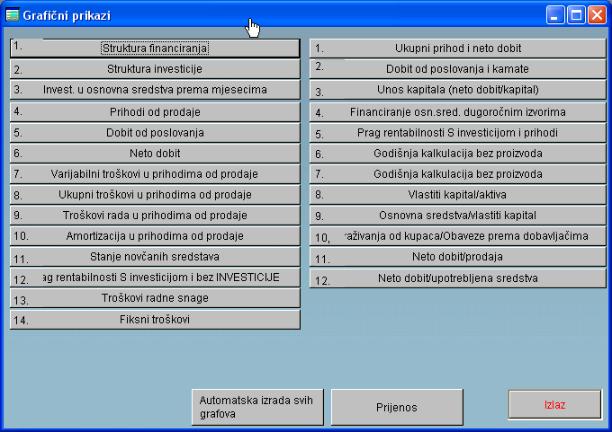Screen dimensions: 612x432
Task: Open the Vlastiti kapital/aktiva graph
Action: pyautogui.click(x=457, y=195)
